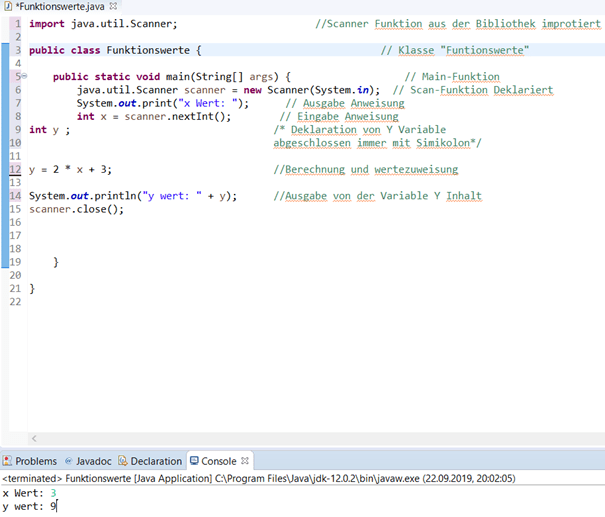Click the Javadoc view icon
This screenshot has height=517, width=605.
coord(69,461)
